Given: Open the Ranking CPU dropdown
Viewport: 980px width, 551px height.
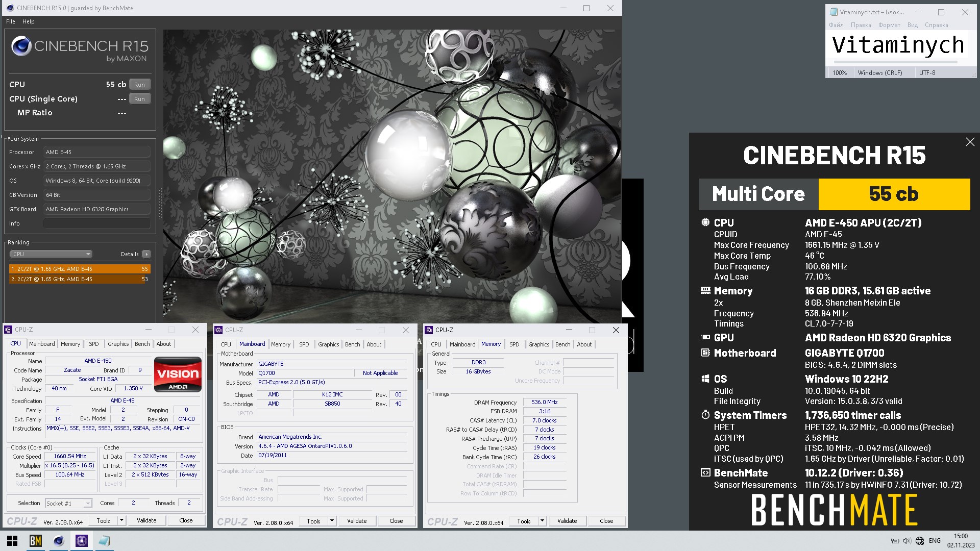Looking at the screenshot, I should pyautogui.click(x=51, y=254).
